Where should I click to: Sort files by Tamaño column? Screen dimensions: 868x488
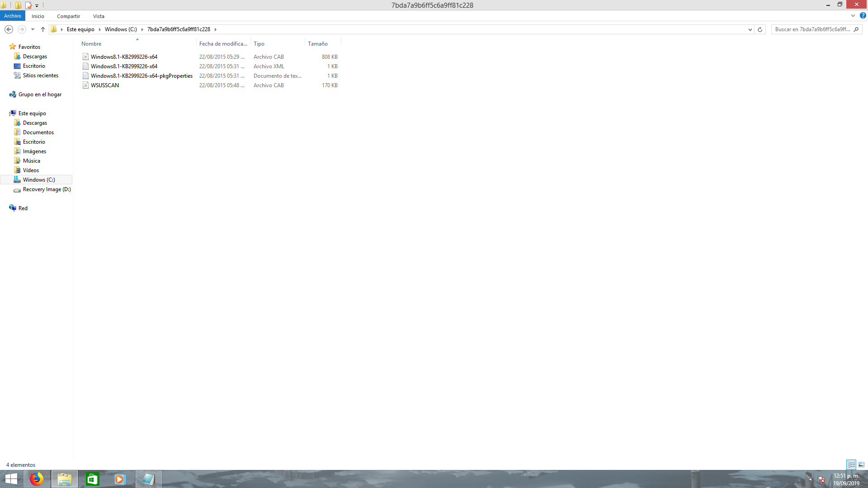pyautogui.click(x=318, y=44)
